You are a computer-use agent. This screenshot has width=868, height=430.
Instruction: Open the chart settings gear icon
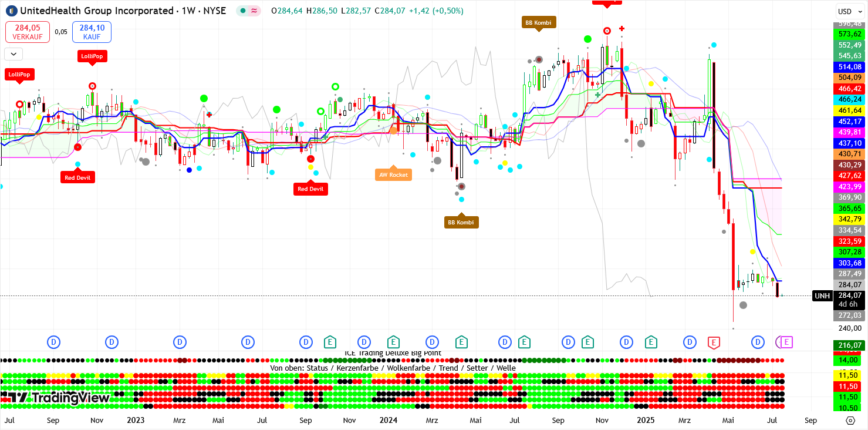click(x=850, y=421)
